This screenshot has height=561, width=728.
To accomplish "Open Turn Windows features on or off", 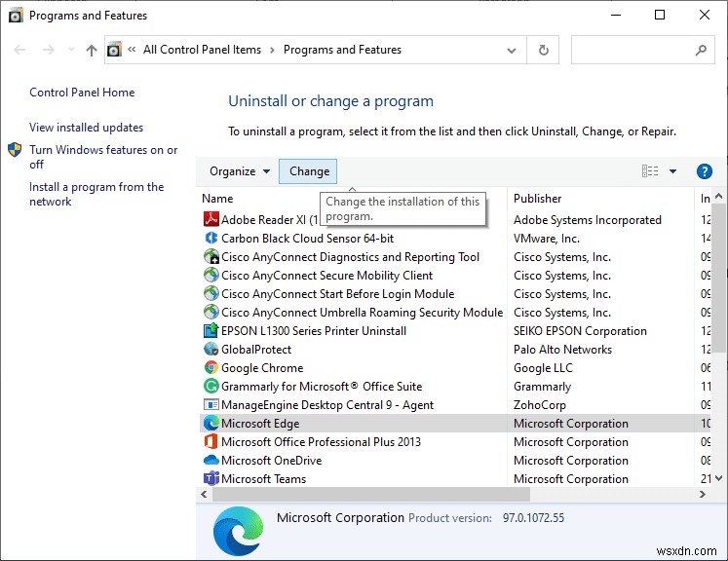I will (x=103, y=157).
